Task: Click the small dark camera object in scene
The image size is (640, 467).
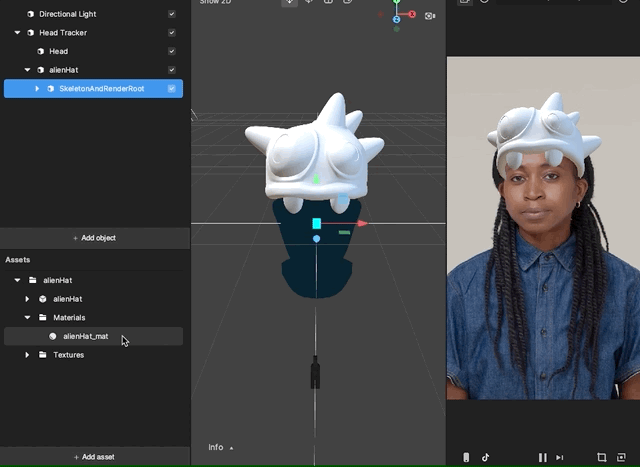Action: click(x=315, y=372)
